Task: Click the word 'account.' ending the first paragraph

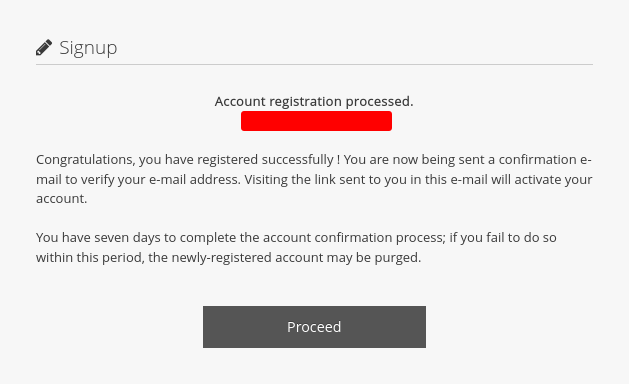Action: click(x=61, y=199)
